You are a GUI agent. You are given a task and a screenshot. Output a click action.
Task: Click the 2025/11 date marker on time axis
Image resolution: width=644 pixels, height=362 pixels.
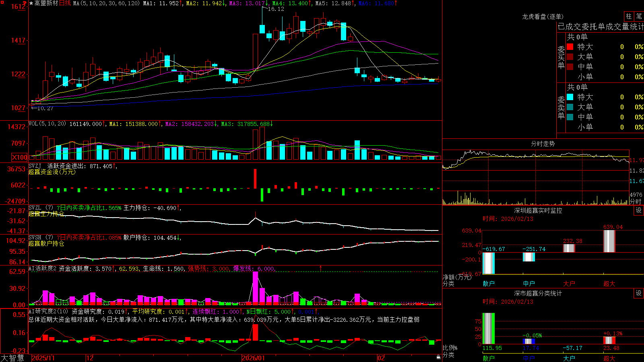tap(43, 358)
